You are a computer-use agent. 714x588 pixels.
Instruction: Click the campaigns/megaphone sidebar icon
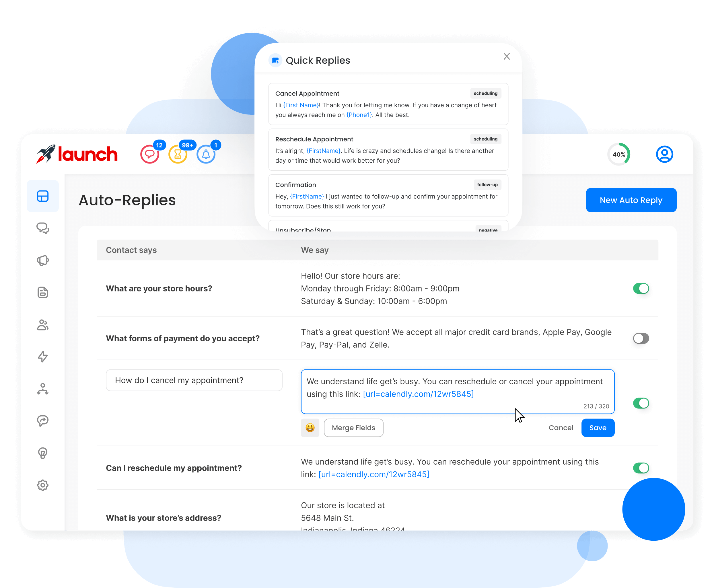click(43, 260)
